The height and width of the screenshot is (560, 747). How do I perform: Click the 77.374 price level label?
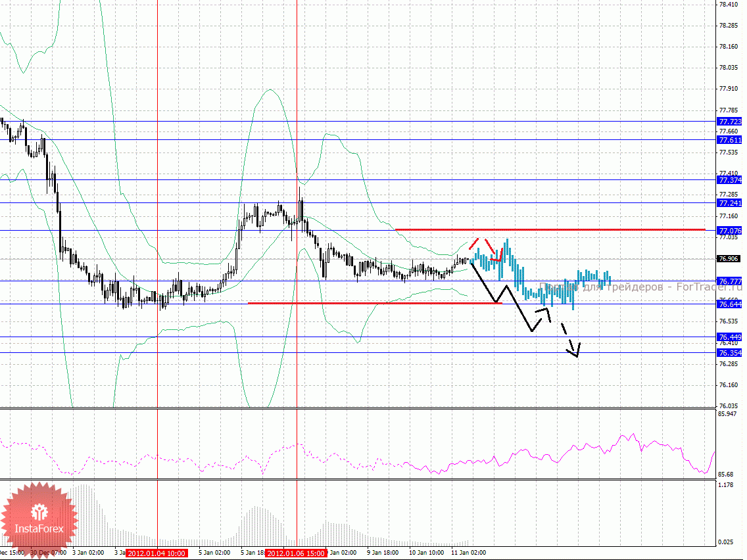point(730,180)
